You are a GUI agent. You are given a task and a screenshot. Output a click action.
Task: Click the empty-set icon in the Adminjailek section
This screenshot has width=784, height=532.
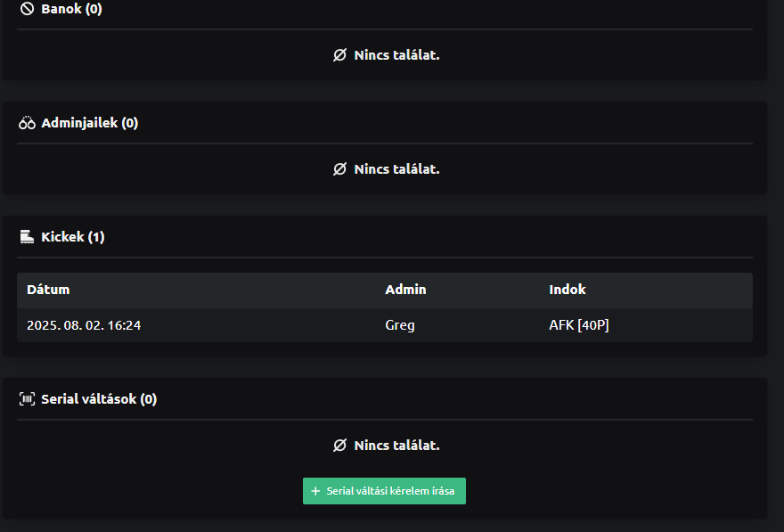(x=339, y=169)
